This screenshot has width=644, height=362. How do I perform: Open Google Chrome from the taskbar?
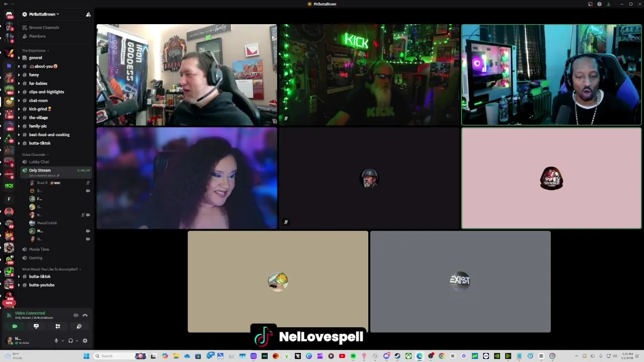[x=442, y=356]
